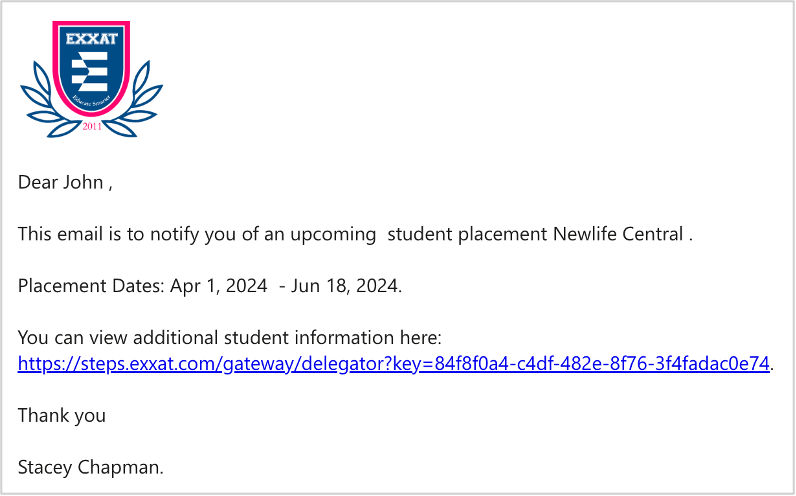Click the "Newlife Central" placement name
The width and height of the screenshot is (796, 496).
[617, 235]
